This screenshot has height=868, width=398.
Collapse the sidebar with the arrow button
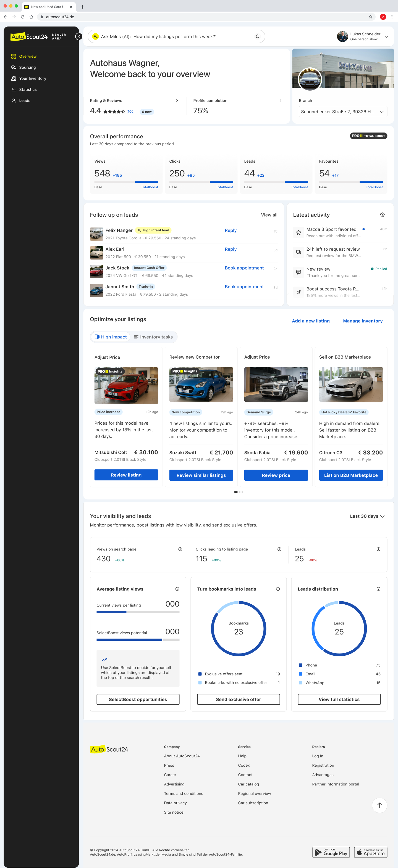78,36
